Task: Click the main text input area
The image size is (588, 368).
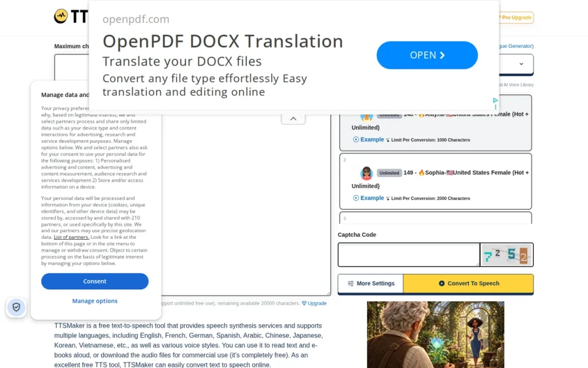Action: (246, 205)
